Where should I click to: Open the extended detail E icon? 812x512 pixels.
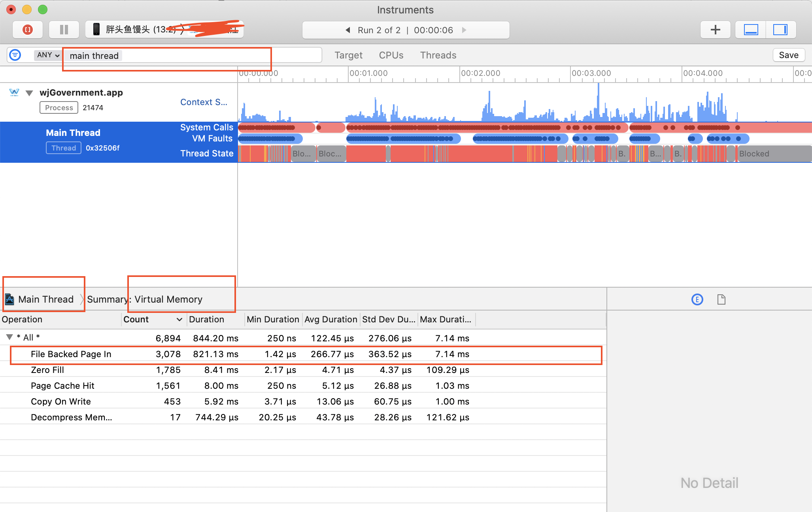pos(697,299)
